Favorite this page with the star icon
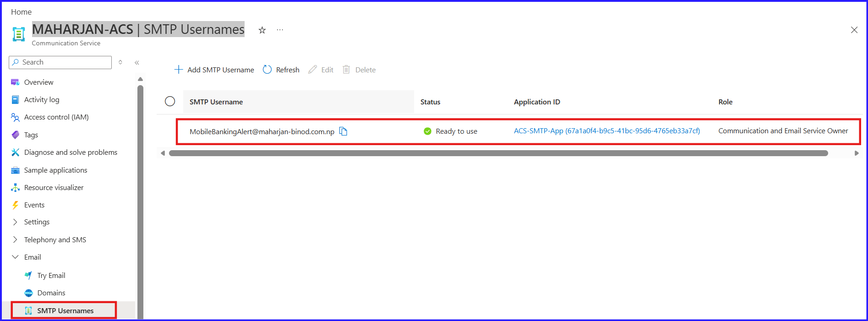868x321 pixels. [262, 30]
